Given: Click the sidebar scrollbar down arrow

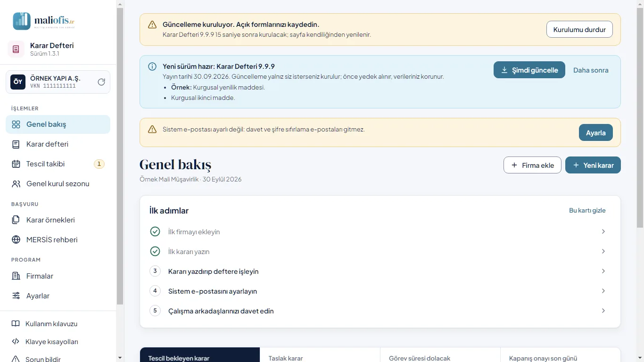Looking at the screenshot, I should click(120, 358).
